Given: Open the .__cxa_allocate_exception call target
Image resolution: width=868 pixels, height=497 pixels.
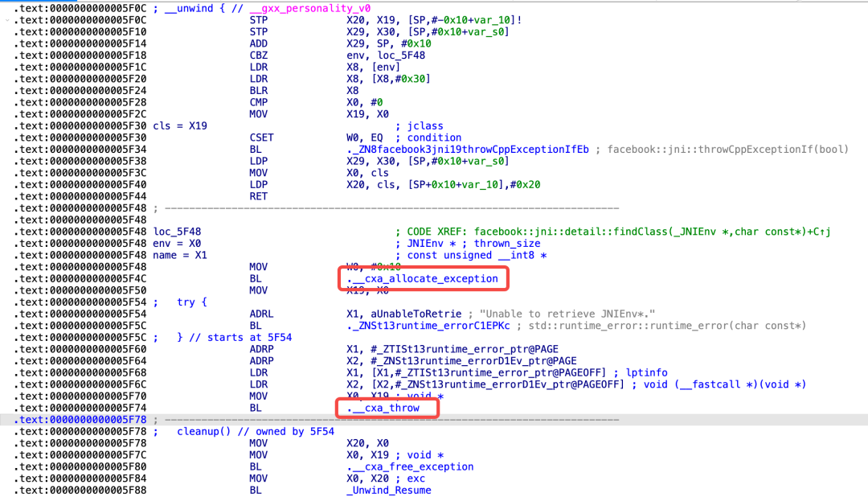Looking at the screenshot, I should pyautogui.click(x=423, y=279).
